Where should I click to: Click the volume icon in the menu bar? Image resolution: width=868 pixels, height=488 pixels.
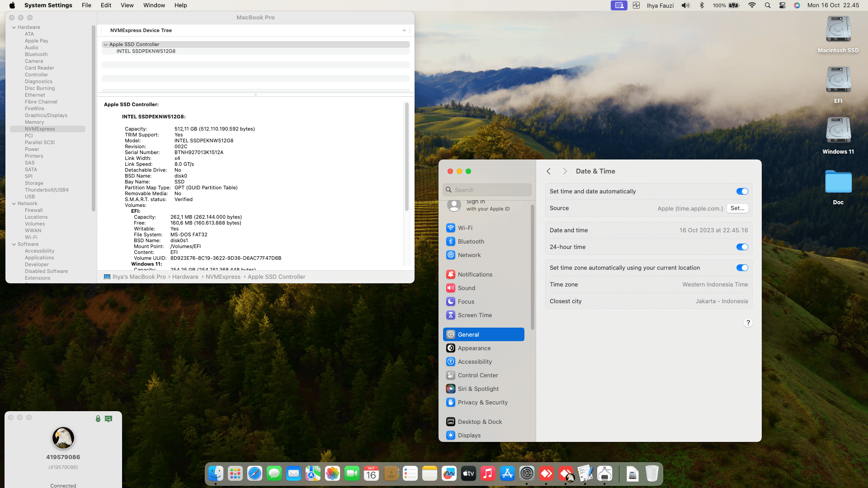click(686, 5)
